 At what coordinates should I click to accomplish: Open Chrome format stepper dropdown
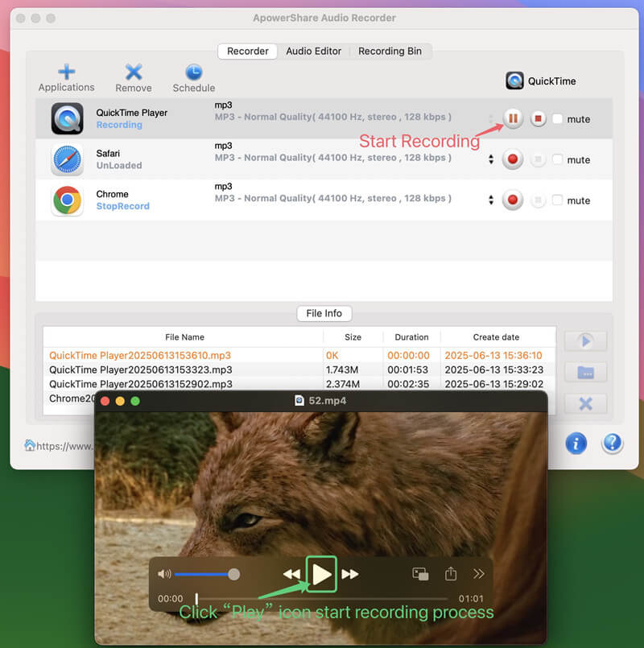pyautogui.click(x=491, y=200)
